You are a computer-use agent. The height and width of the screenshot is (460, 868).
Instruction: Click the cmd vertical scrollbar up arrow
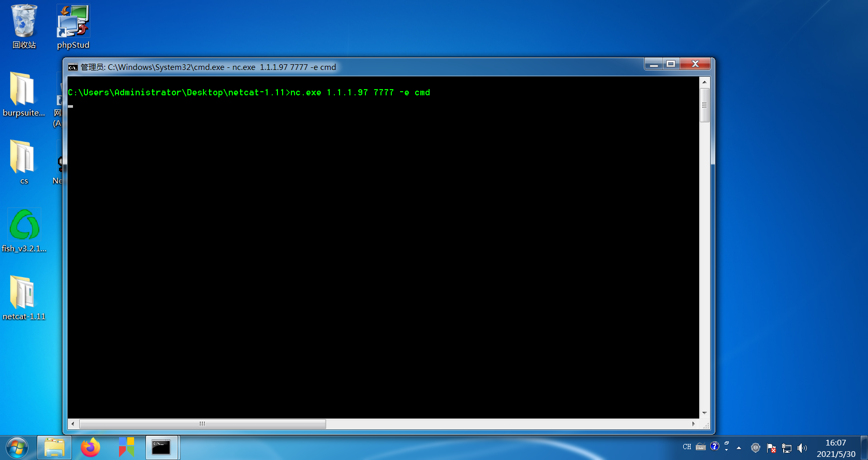704,82
